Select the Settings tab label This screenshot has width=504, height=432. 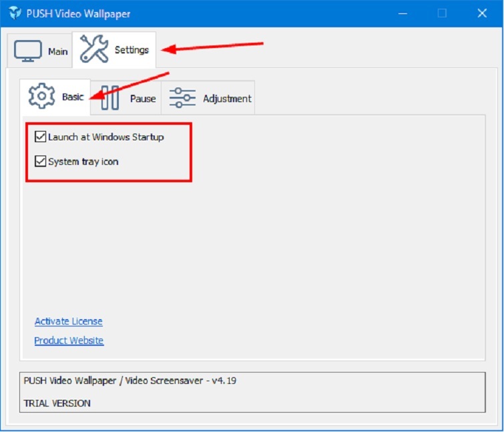click(132, 50)
